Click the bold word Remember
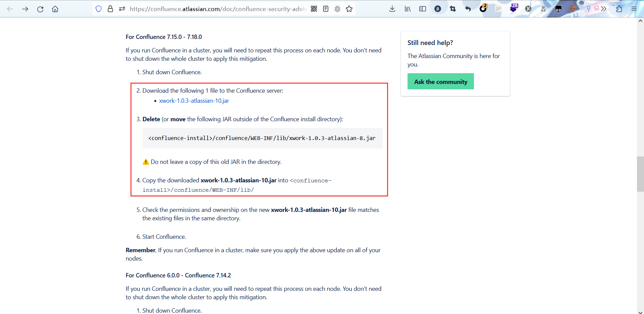 (x=141, y=250)
